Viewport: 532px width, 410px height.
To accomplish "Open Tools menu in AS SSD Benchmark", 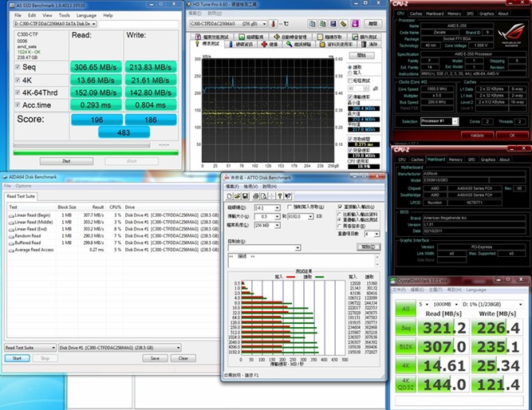I will [x=64, y=15].
